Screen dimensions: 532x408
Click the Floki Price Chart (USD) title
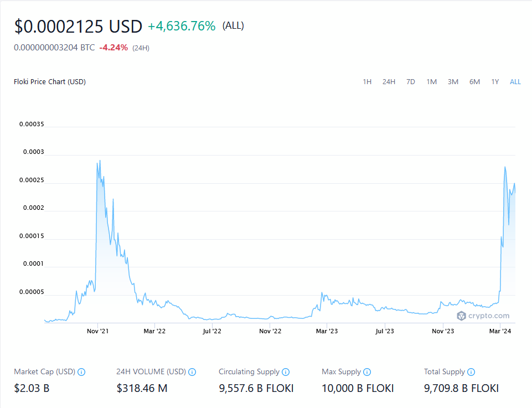50,82
